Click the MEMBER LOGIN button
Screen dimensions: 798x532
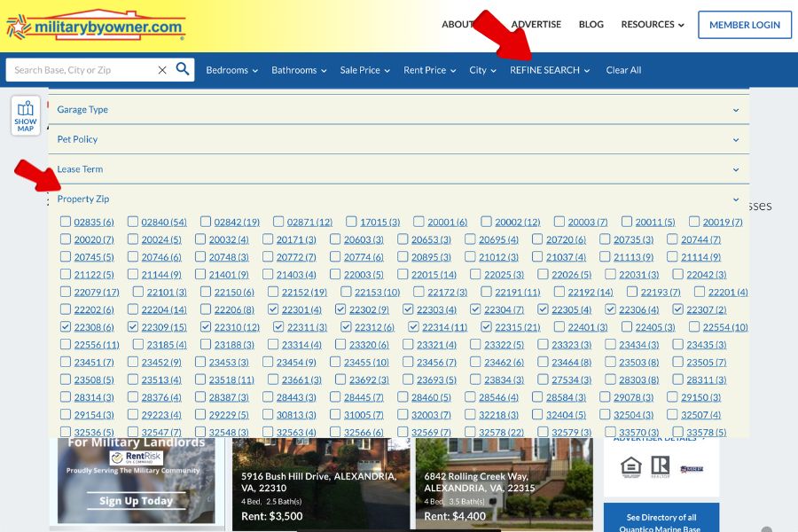coord(745,24)
